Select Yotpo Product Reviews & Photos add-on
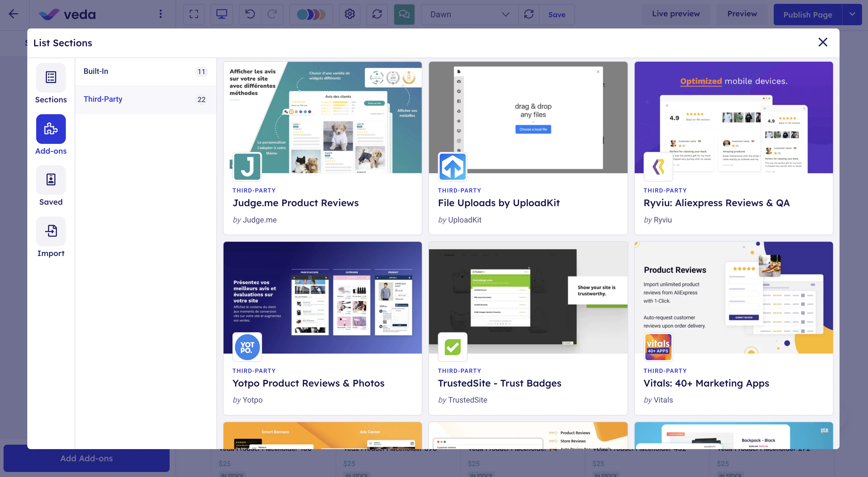The image size is (868, 477). [x=322, y=328]
